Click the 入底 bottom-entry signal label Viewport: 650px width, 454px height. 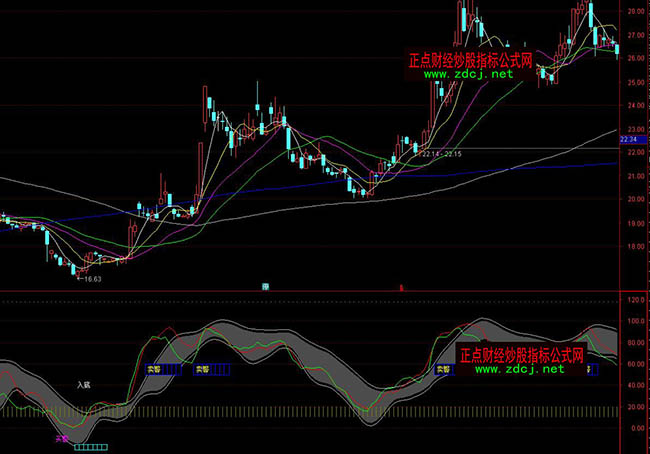tap(84, 384)
